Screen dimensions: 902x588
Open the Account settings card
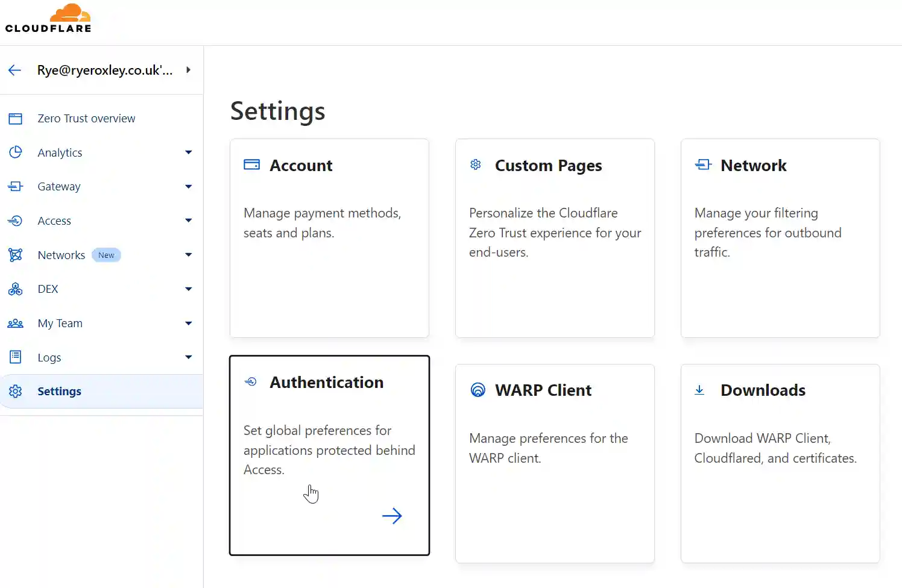click(329, 237)
